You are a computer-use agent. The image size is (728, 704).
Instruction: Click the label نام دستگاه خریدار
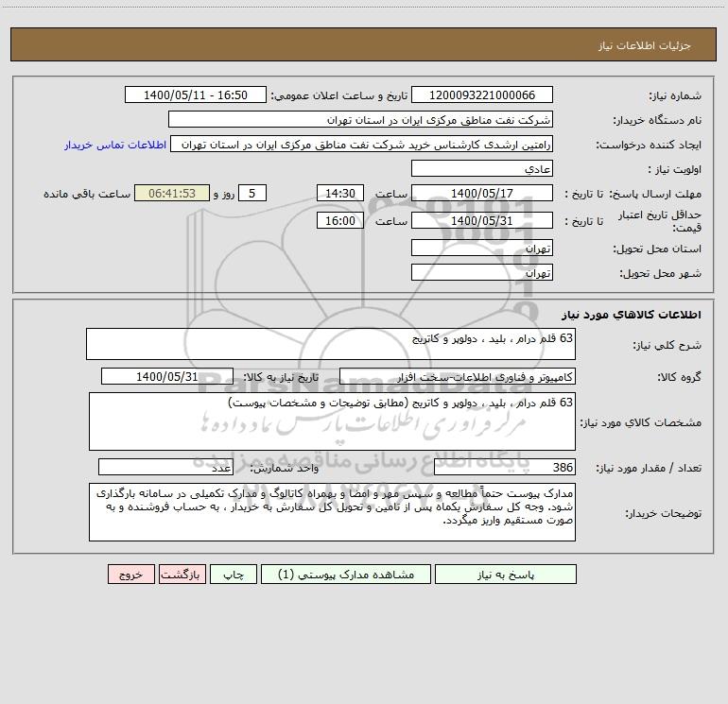tap(657, 120)
